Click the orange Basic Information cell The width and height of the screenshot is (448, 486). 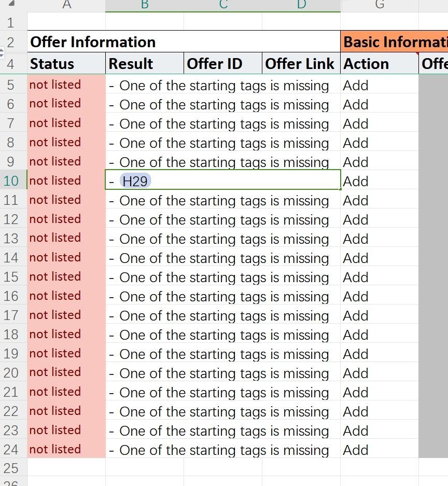pos(394,42)
